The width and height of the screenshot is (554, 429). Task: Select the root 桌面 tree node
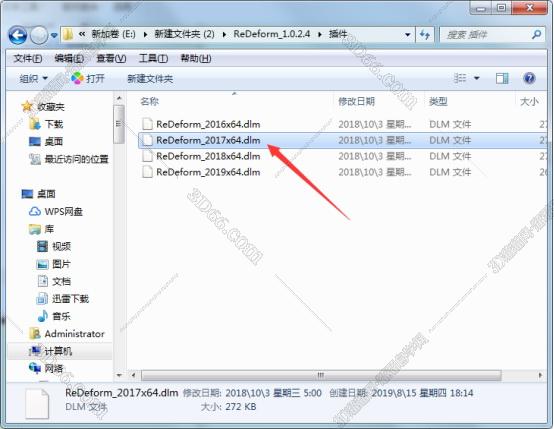tap(46, 194)
